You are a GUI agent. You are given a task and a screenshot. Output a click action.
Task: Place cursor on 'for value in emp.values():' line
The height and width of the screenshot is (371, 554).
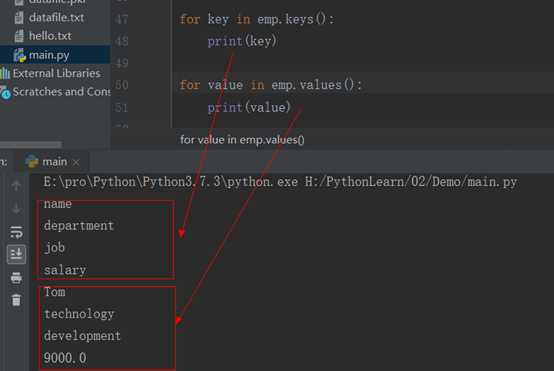[x=271, y=85]
